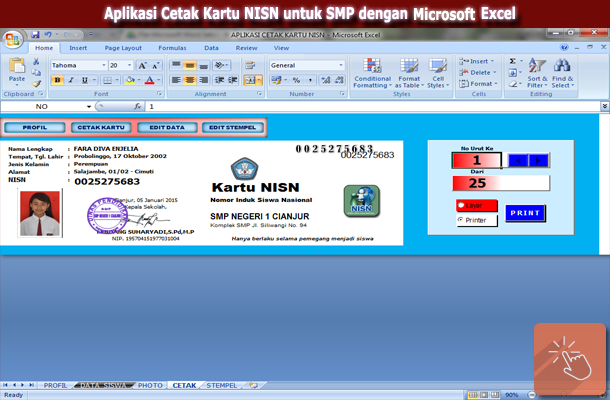This screenshot has height=400, width=610.
Task: Open Format as Table gallery
Action: coord(409,73)
